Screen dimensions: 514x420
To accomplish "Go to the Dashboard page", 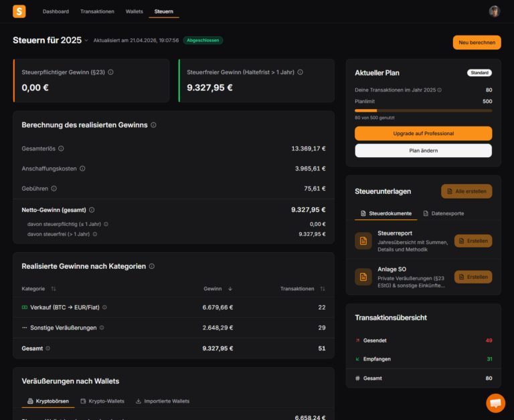I will pyautogui.click(x=56, y=11).
